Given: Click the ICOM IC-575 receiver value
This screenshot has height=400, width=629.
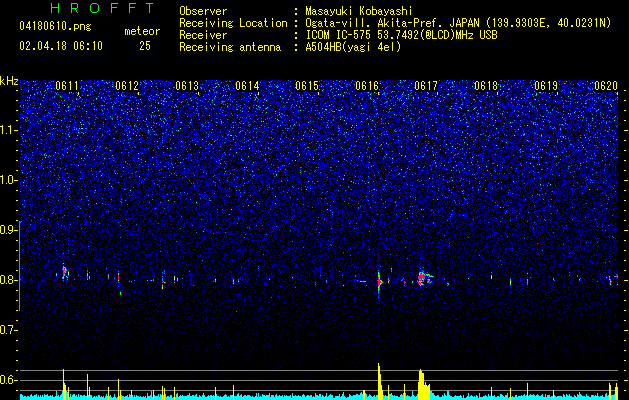Looking at the screenshot, I should pyautogui.click(x=401, y=35).
